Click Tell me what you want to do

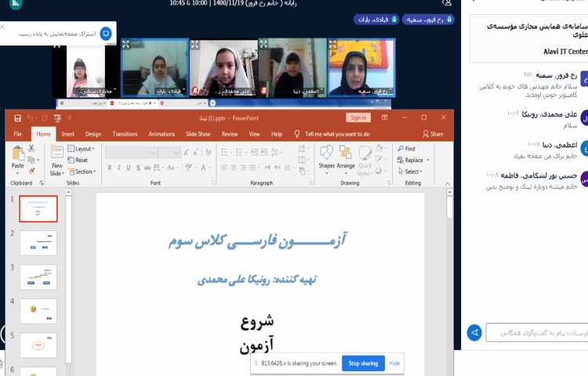click(x=337, y=134)
